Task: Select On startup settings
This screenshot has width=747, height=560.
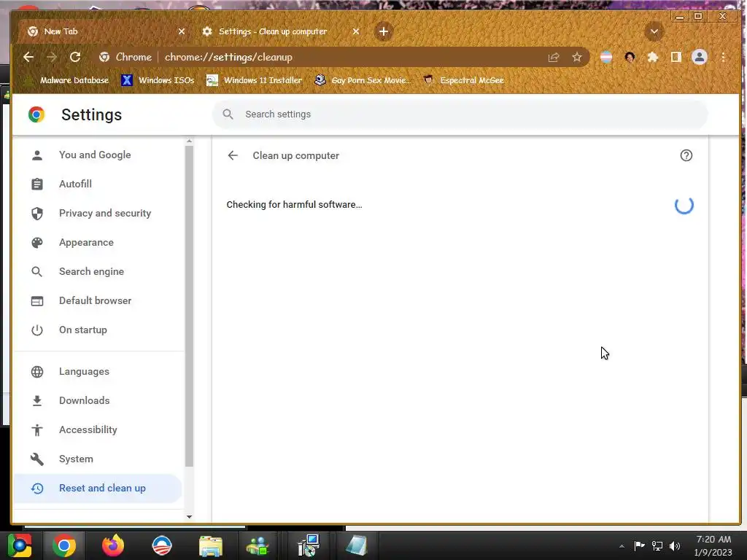Action: click(x=98, y=330)
